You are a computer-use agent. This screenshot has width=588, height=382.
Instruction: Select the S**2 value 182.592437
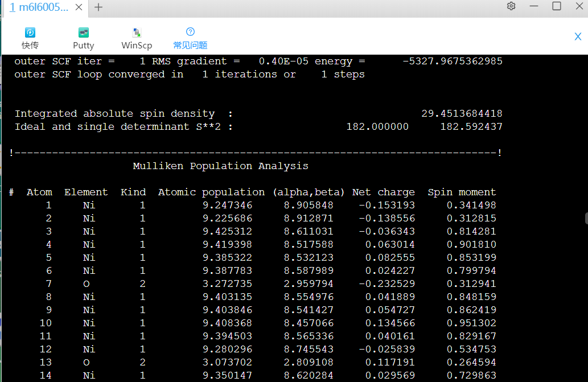tap(471, 127)
